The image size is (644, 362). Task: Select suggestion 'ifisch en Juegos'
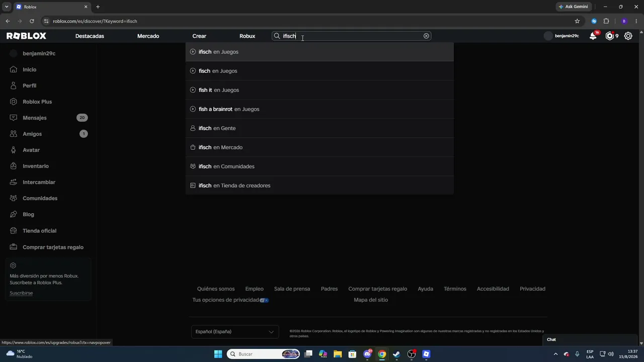[x=319, y=52]
